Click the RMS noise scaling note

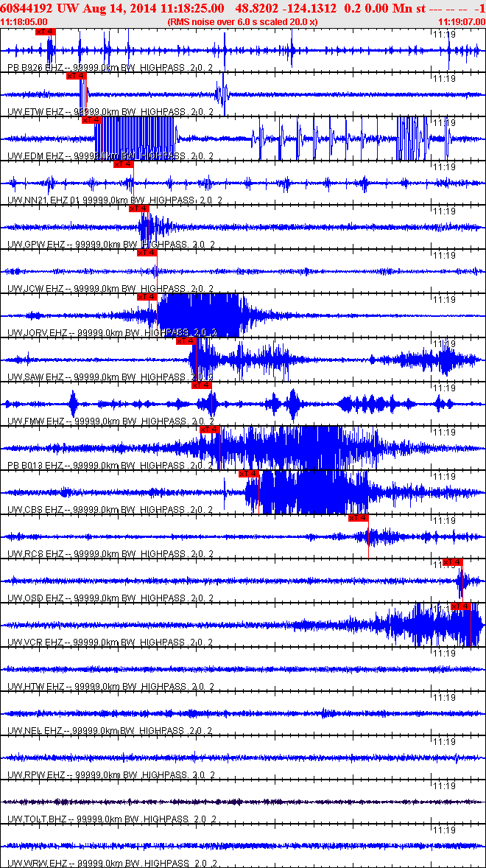(x=243, y=22)
